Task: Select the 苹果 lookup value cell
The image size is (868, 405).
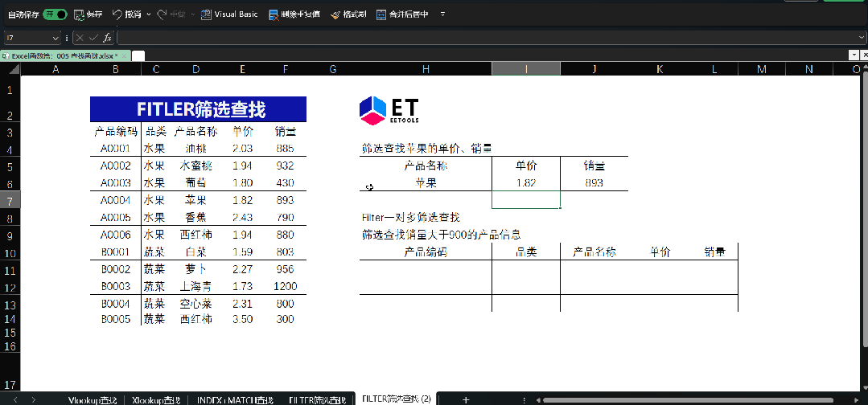Action: (426, 183)
